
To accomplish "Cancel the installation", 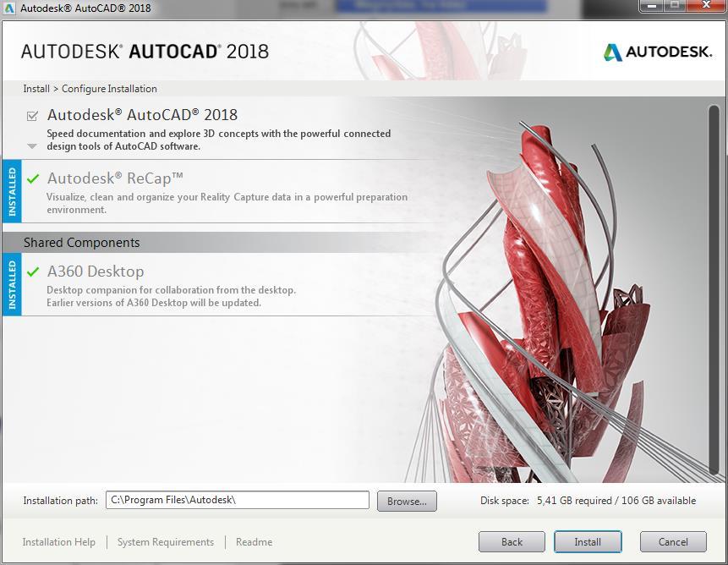I will pos(673,542).
